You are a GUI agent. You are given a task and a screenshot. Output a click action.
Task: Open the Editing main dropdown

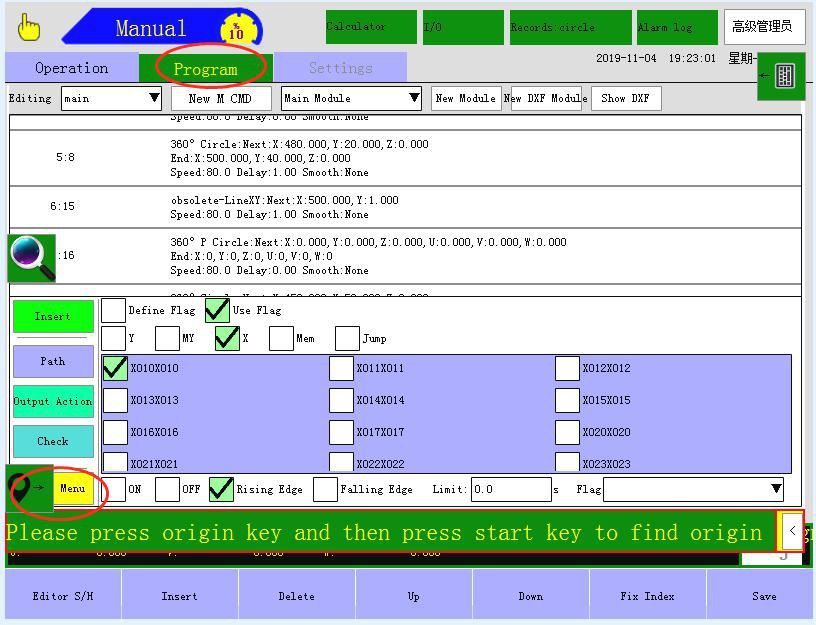point(111,98)
